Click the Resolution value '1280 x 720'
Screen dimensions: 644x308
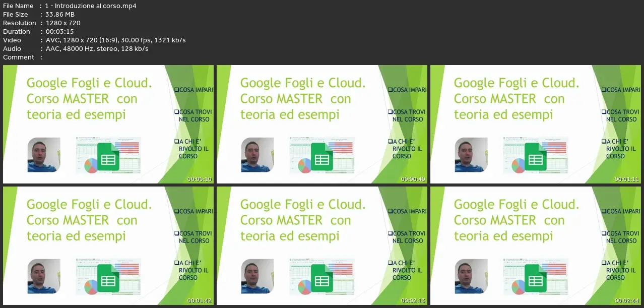click(x=63, y=23)
